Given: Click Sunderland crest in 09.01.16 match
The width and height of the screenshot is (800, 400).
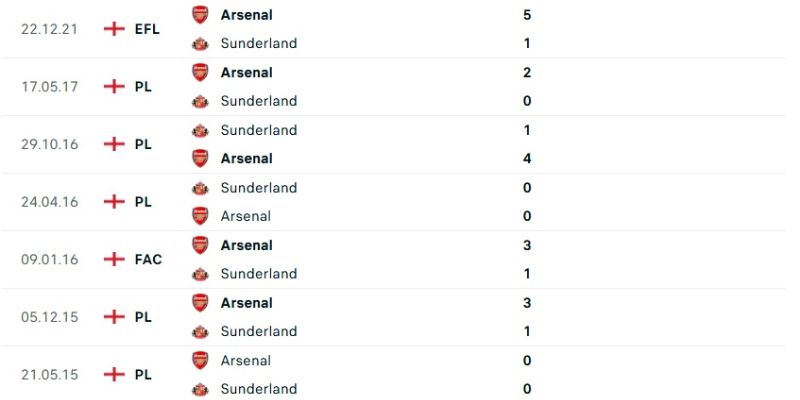Looking at the screenshot, I should 200,274.
